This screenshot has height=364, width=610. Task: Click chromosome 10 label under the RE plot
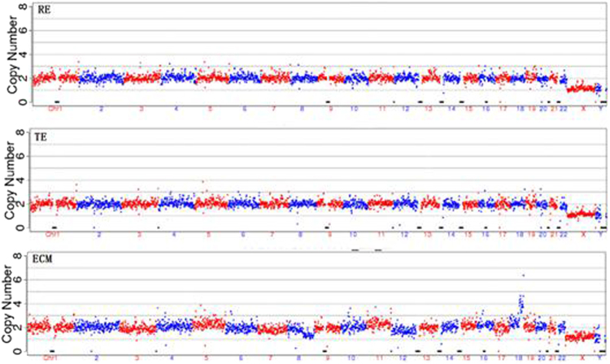[354, 109]
